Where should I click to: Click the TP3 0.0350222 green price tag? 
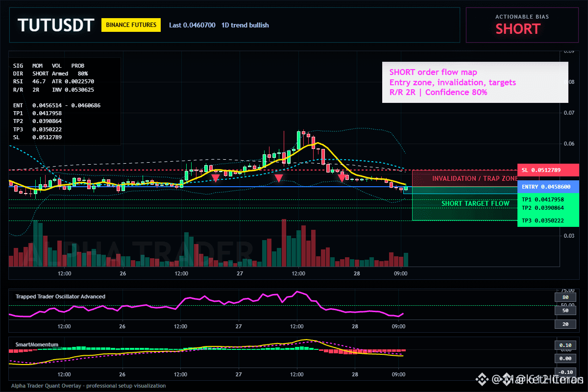(543, 220)
